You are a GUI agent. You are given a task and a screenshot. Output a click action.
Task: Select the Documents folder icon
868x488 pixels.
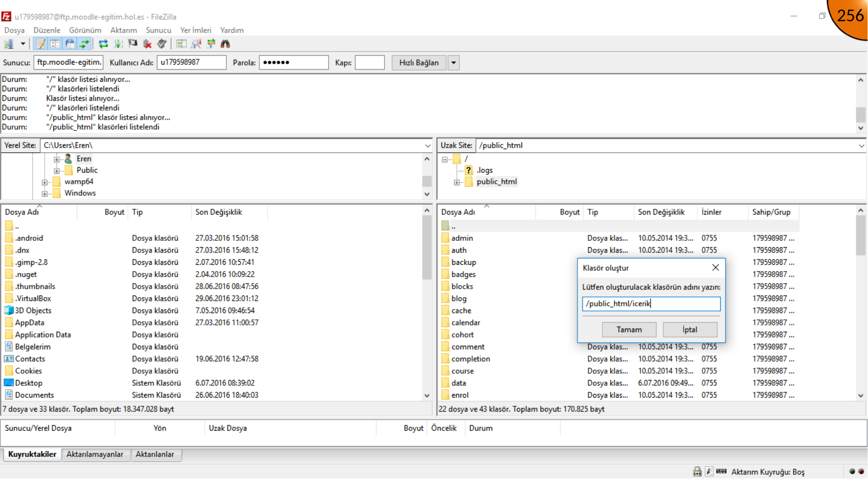9,395
